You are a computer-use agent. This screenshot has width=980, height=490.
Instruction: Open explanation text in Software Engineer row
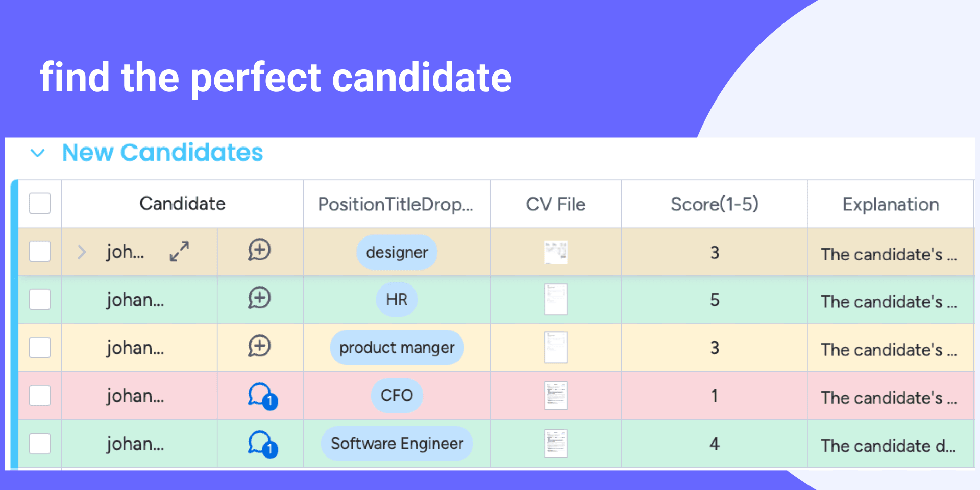click(x=888, y=446)
